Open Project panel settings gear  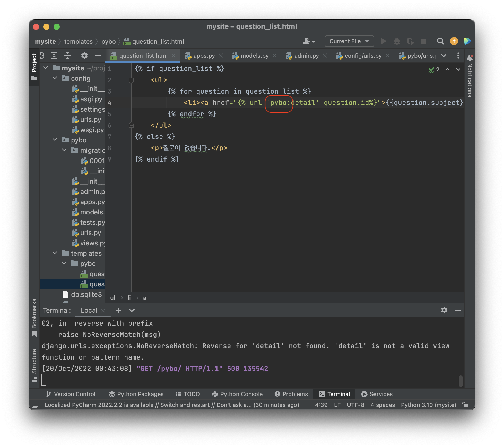click(x=84, y=56)
